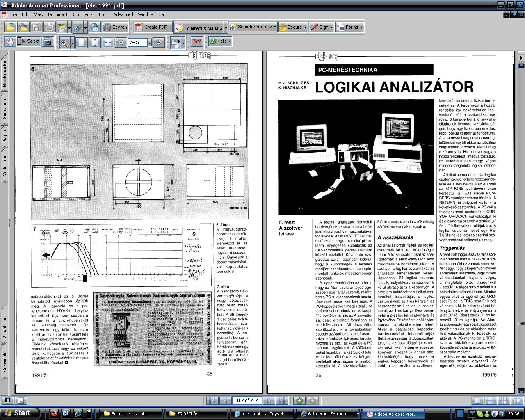Open the Internet Explorer taskbar group

click(x=328, y=413)
